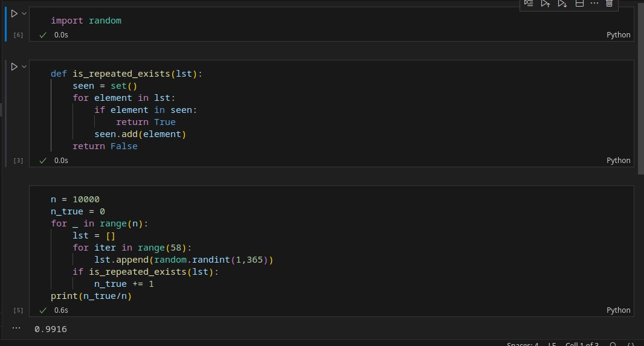644x346 pixels.
Task: Click the print(n_true/n) line
Action: tap(91, 296)
